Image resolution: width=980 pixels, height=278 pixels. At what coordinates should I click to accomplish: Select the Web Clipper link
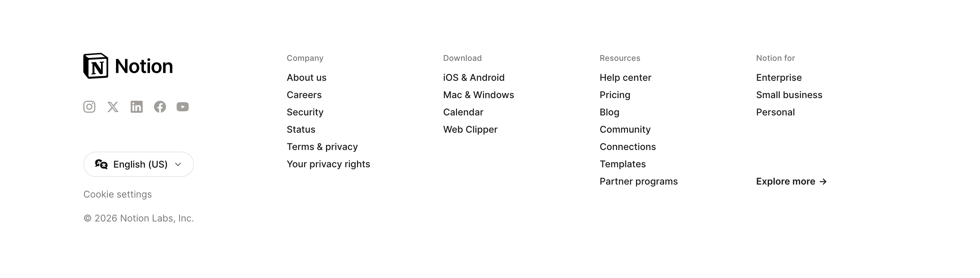[470, 129]
